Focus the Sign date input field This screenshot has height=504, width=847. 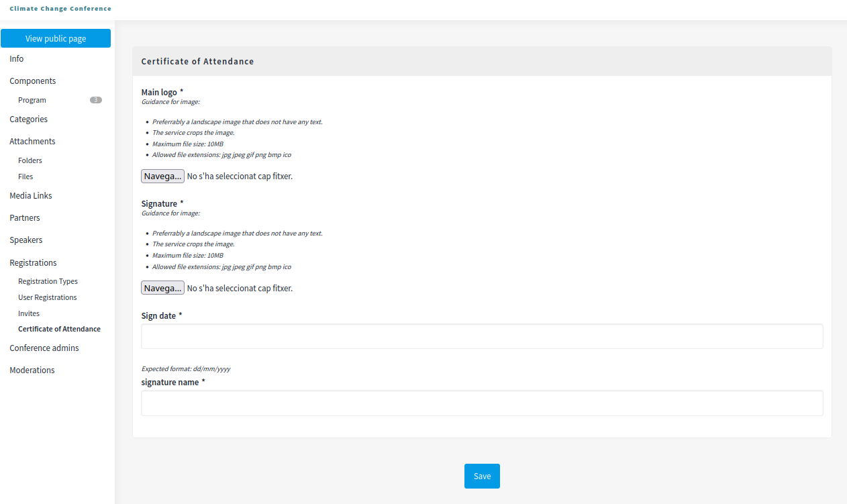(x=482, y=336)
